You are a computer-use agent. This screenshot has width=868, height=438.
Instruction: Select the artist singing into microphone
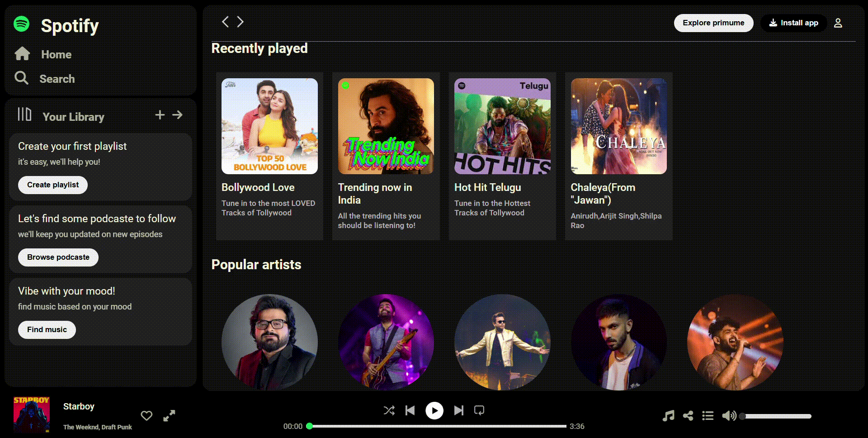pos(735,342)
